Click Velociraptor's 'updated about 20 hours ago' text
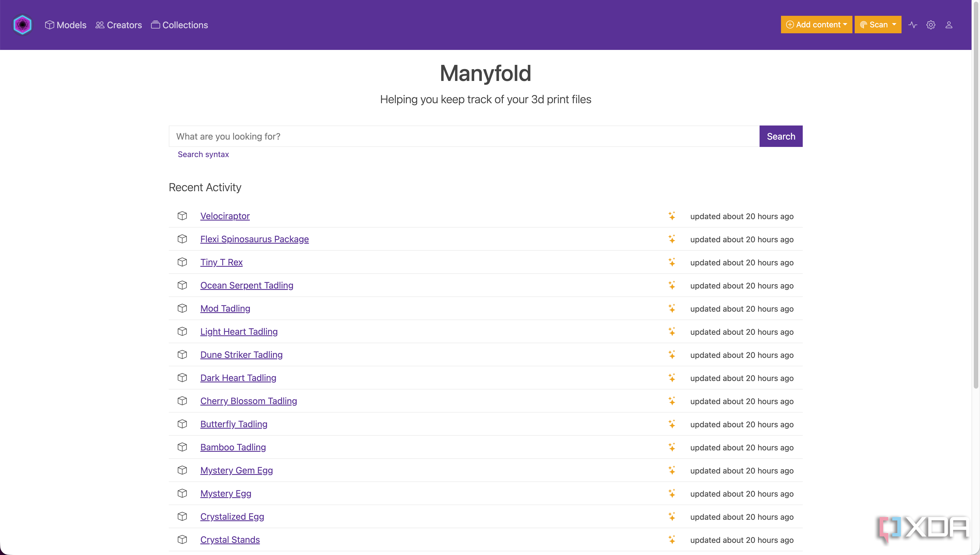The width and height of the screenshot is (980, 555). point(741,216)
